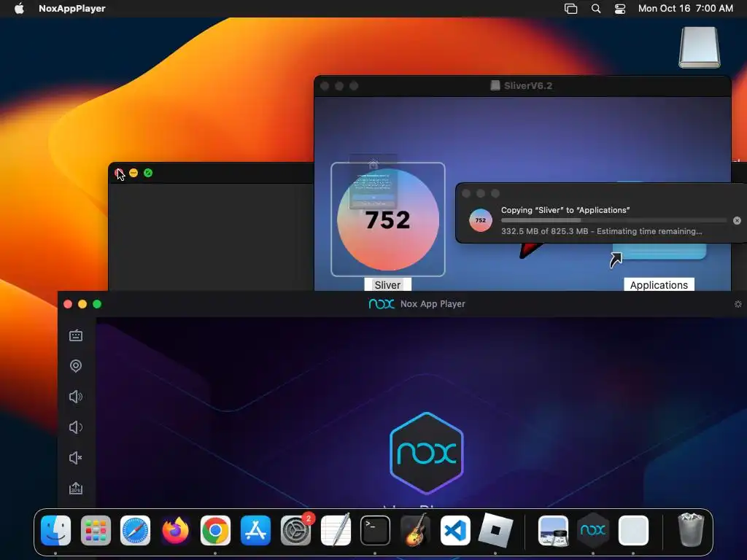Open the App Store from Dock
The height and width of the screenshot is (560, 747).
255,530
